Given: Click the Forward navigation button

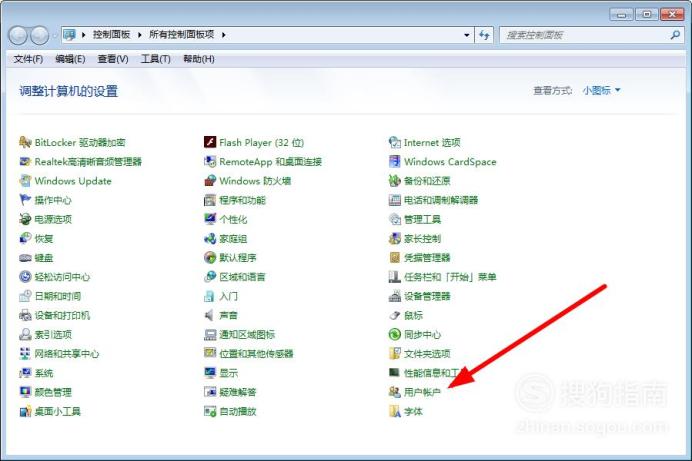Looking at the screenshot, I should [x=40, y=35].
